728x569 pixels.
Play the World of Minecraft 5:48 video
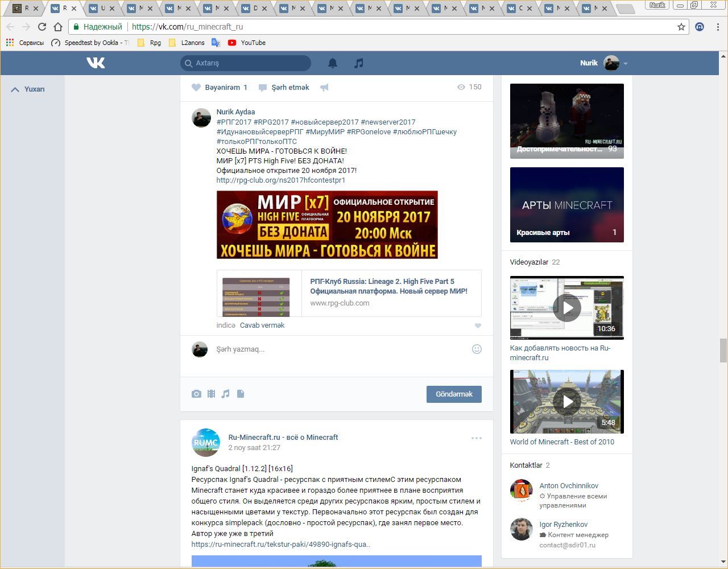[567, 402]
